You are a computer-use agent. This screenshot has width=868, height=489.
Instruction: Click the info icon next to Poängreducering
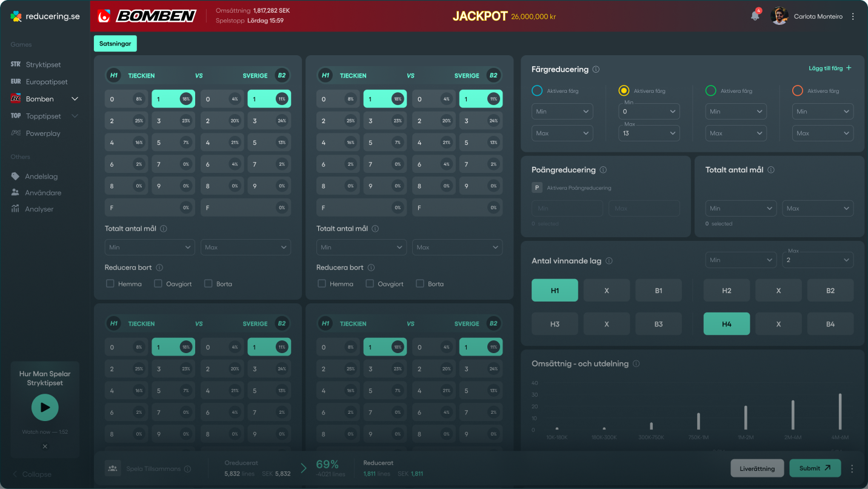pyautogui.click(x=603, y=170)
